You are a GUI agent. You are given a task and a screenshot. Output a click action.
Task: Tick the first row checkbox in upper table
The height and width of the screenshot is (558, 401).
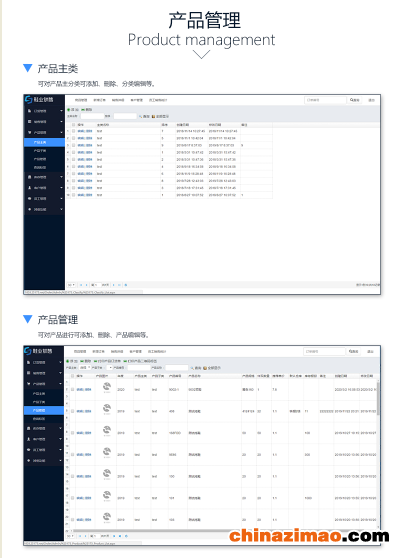coord(74,131)
